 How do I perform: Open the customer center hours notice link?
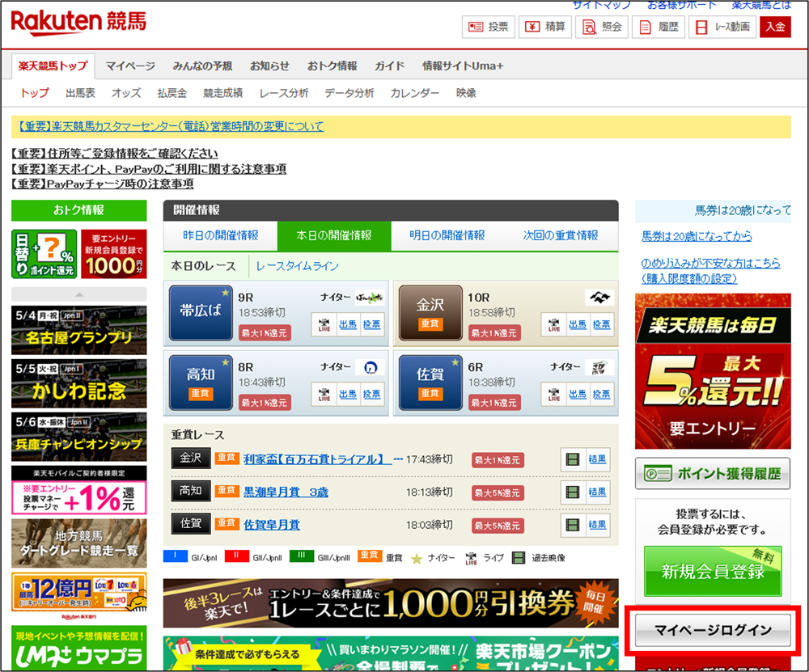point(171,126)
